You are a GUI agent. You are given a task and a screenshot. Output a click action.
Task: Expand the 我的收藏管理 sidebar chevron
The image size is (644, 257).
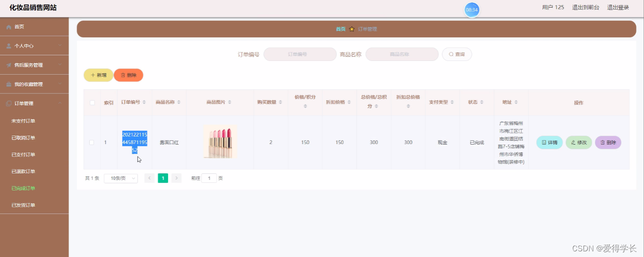(60, 84)
